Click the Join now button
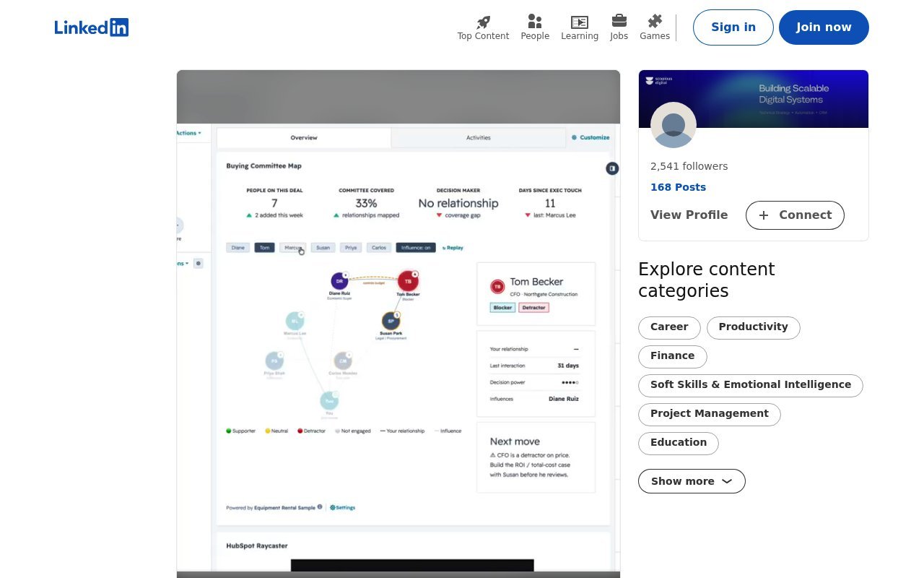Viewport: 924px width, 578px height. point(824,27)
